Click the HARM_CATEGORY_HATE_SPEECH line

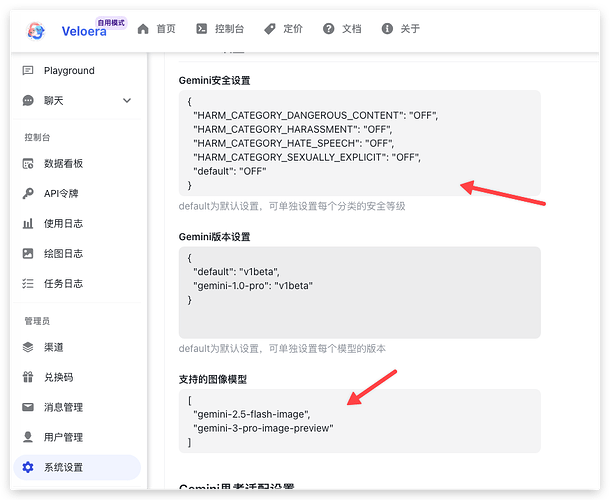click(x=294, y=144)
